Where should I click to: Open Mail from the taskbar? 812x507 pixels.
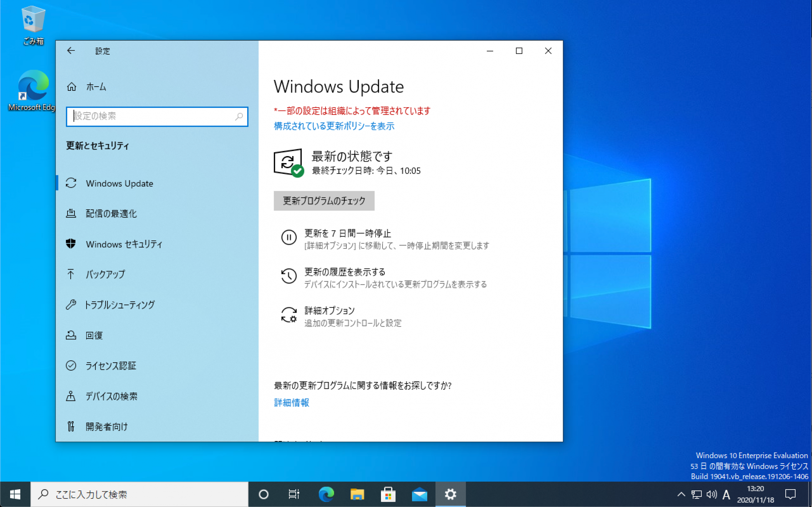(419, 494)
